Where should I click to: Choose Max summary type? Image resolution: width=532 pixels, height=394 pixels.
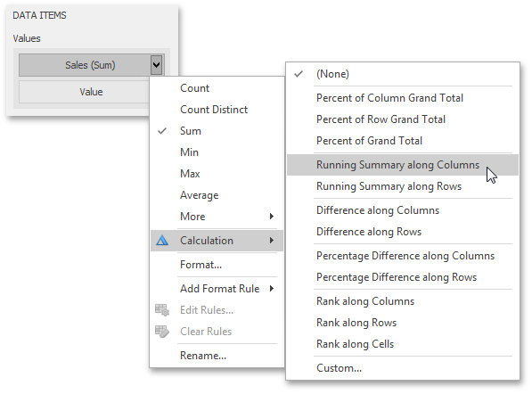(x=217, y=174)
